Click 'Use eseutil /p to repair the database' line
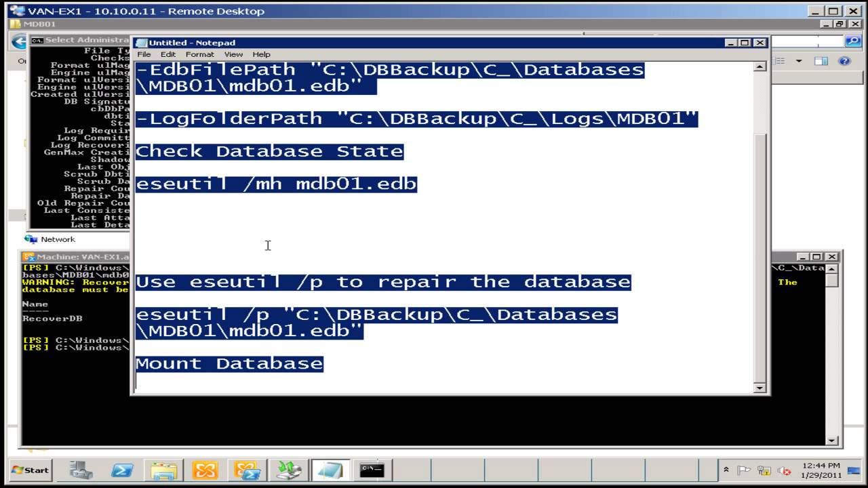The image size is (868, 488). [383, 281]
